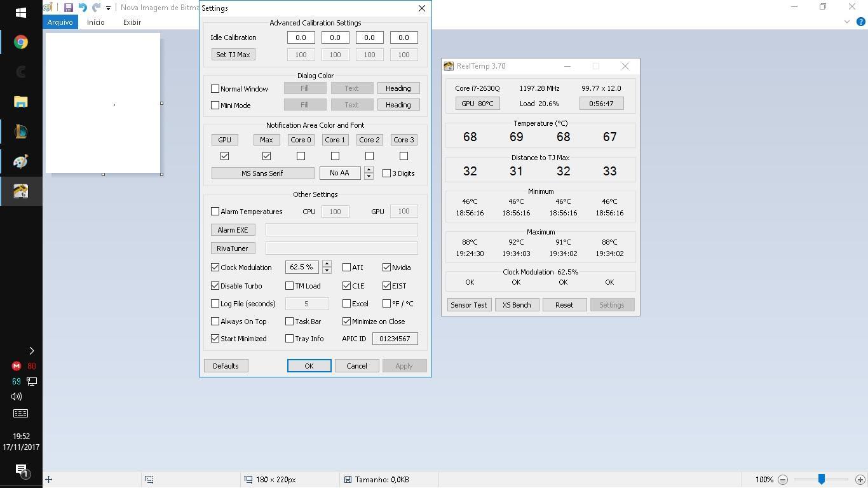The width and height of the screenshot is (868, 488).
Task: Click the MEGA tray icon
Action: pos(16,366)
